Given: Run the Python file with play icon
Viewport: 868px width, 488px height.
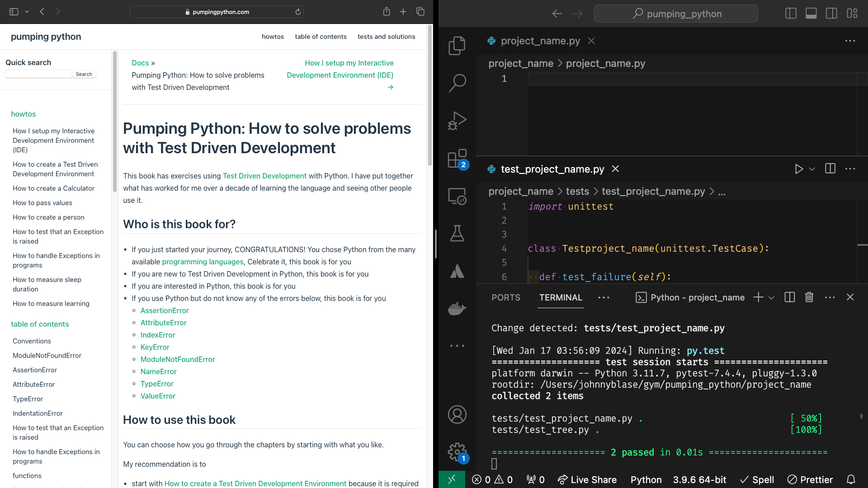Looking at the screenshot, I should [799, 169].
